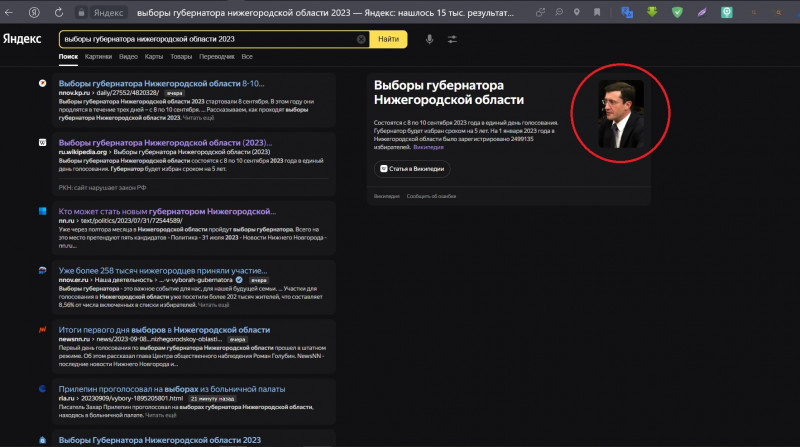Open the governor photo thumbnail in info panel
Image resolution: width=800 pixels, height=447 pixels.
[x=620, y=114]
